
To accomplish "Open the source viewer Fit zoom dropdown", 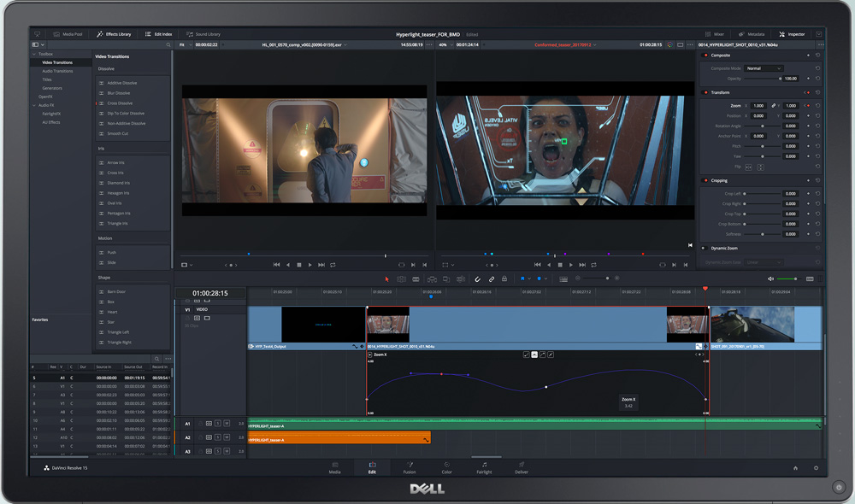I will coord(186,44).
